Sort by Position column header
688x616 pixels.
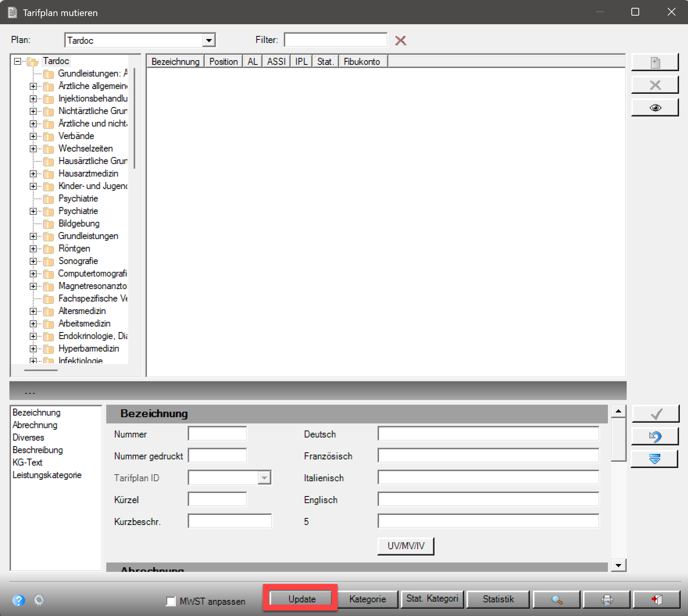pos(223,62)
